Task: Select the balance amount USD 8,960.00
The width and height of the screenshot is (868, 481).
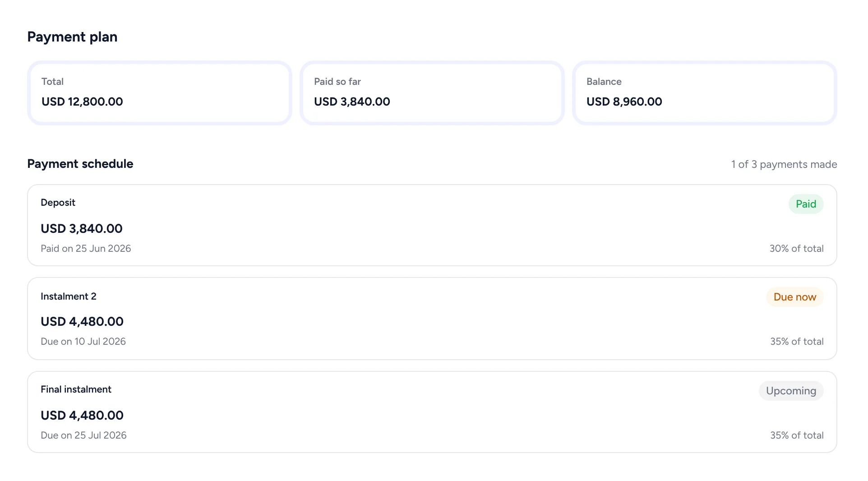Action: (x=624, y=102)
